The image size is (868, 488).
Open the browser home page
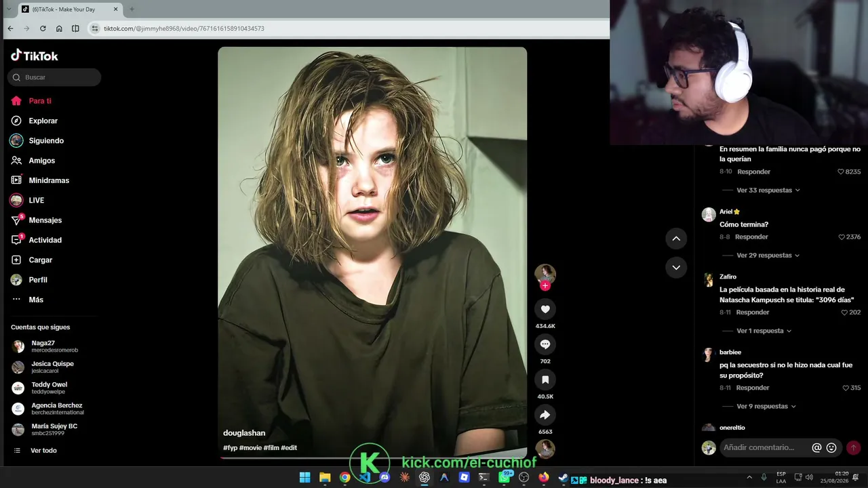(59, 28)
